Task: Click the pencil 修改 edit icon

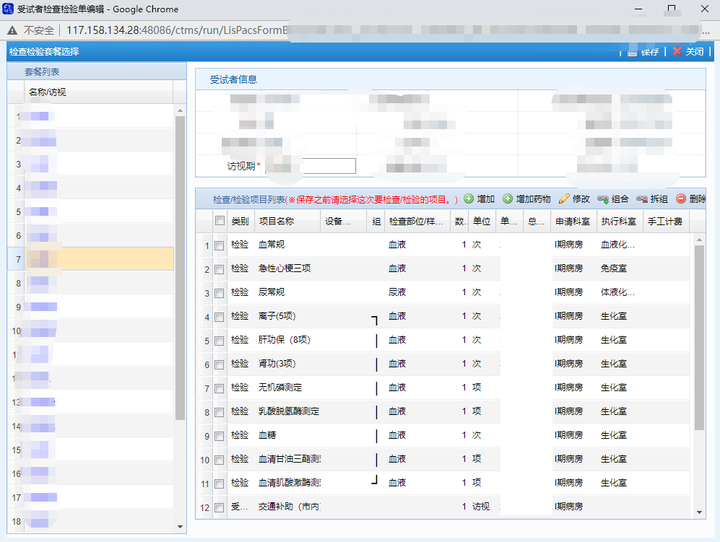Action: point(564,199)
